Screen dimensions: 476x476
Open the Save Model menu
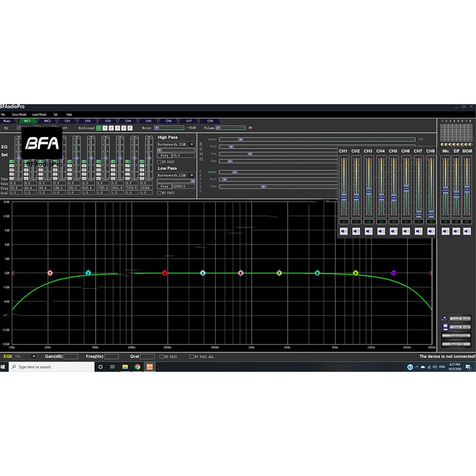(19, 114)
